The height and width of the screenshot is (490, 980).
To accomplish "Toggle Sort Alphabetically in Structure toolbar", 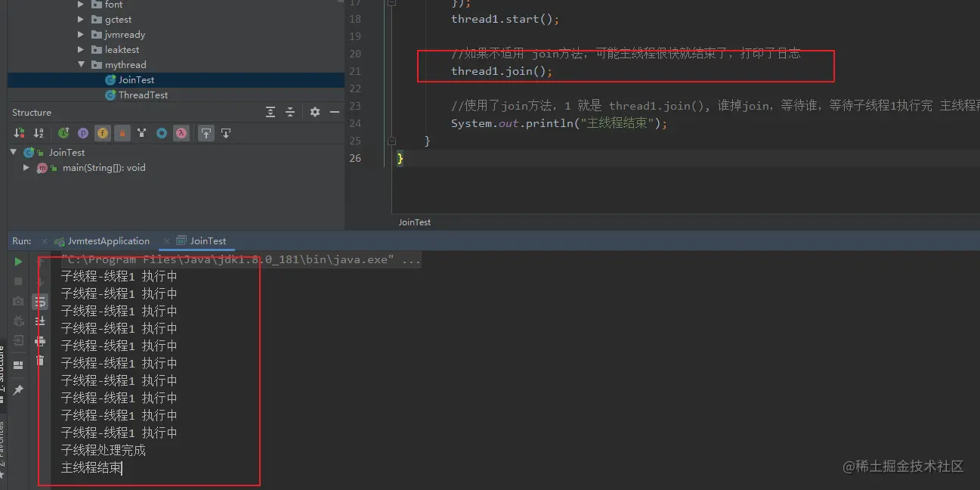I will [x=39, y=133].
